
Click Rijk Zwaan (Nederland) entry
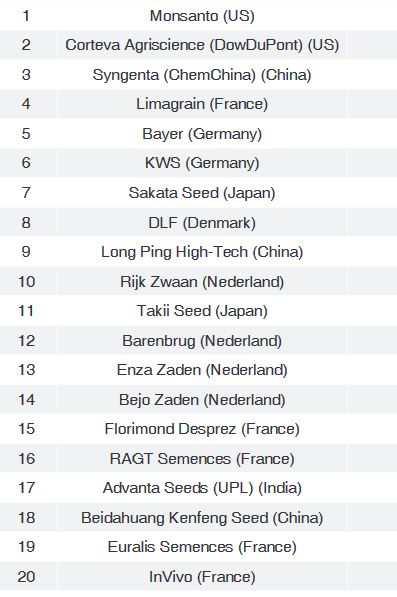[x=202, y=282]
